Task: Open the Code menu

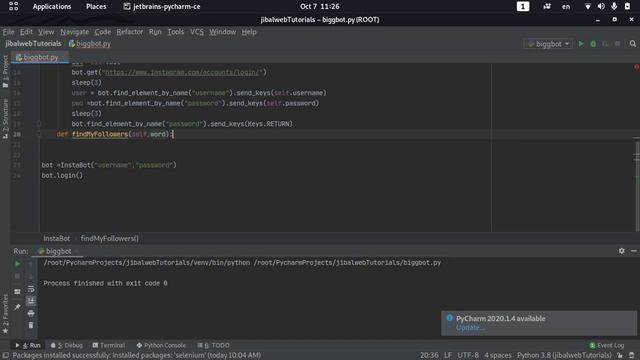Action: (102, 32)
